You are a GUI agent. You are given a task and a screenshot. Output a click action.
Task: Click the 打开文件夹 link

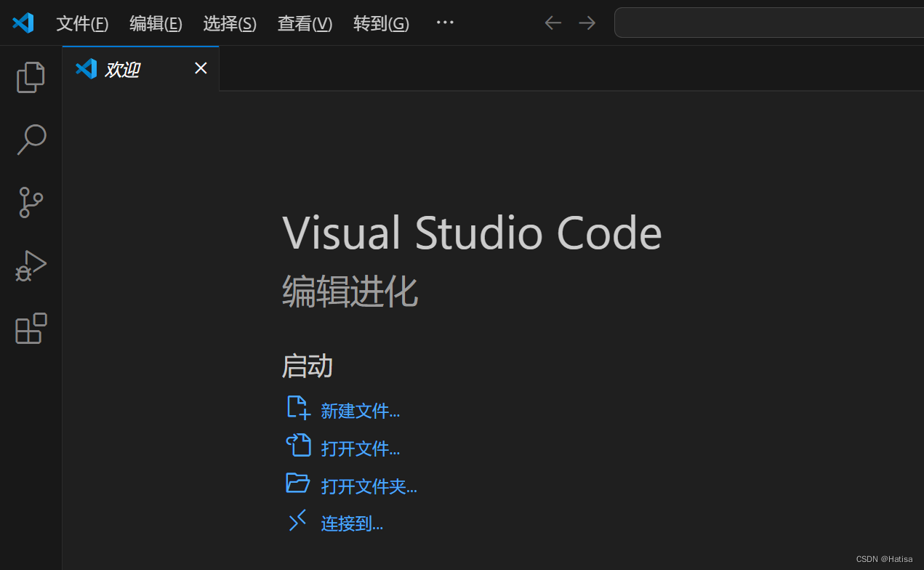pos(369,486)
